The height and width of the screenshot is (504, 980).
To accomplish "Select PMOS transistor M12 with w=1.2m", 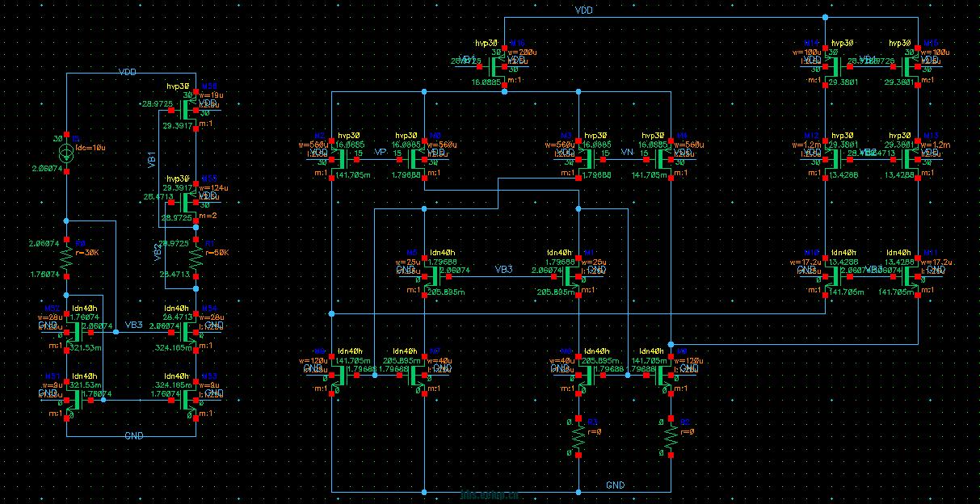I will pos(832,156).
